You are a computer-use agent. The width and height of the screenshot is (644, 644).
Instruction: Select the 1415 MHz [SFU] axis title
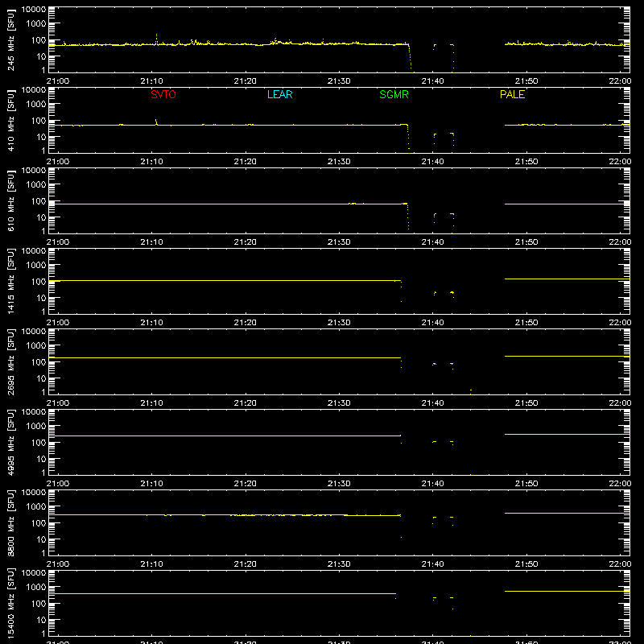10,281
